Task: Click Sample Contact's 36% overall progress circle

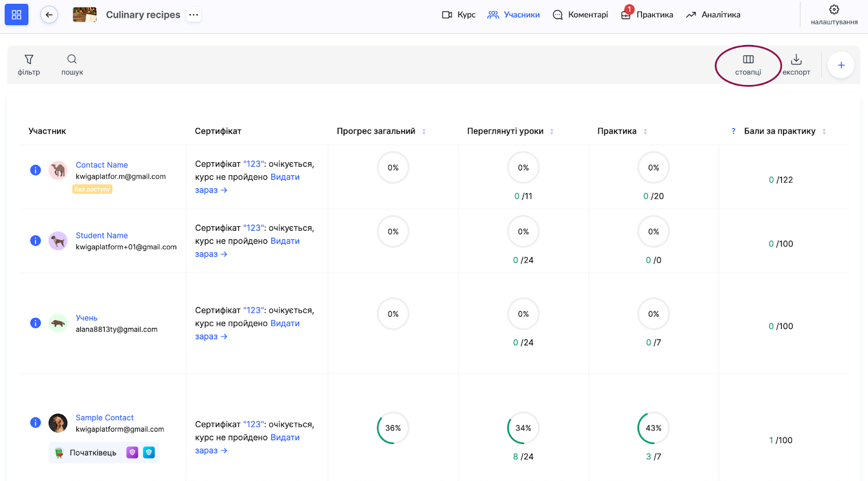Action: [393, 428]
